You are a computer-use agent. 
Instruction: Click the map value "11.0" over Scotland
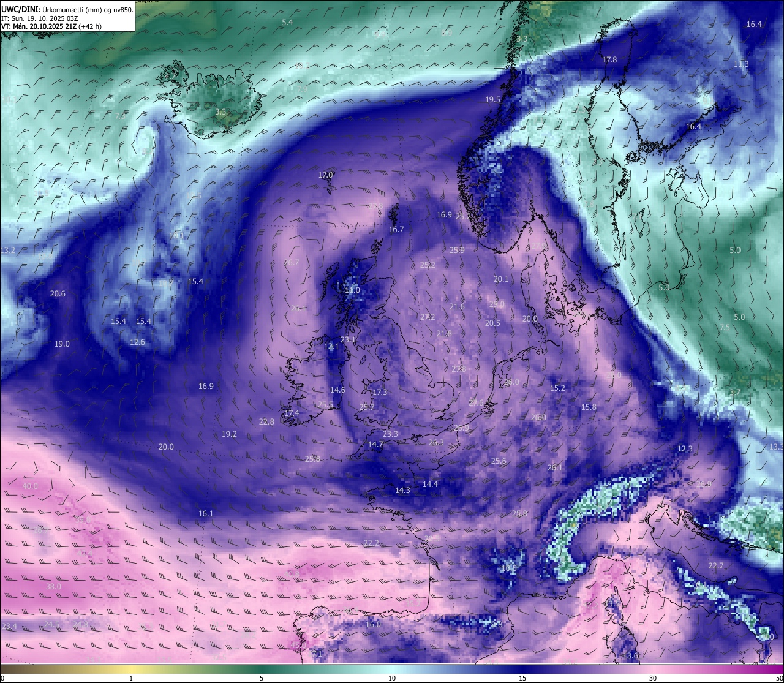pos(352,290)
